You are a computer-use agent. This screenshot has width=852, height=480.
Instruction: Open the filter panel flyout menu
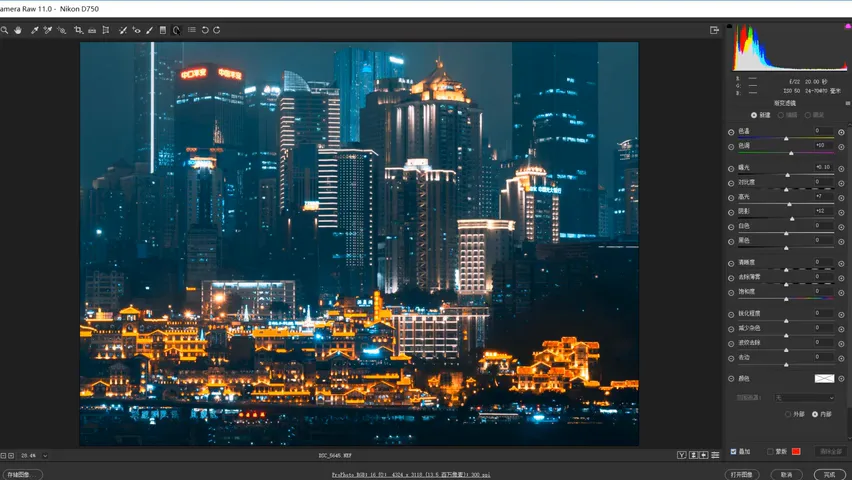(847, 103)
